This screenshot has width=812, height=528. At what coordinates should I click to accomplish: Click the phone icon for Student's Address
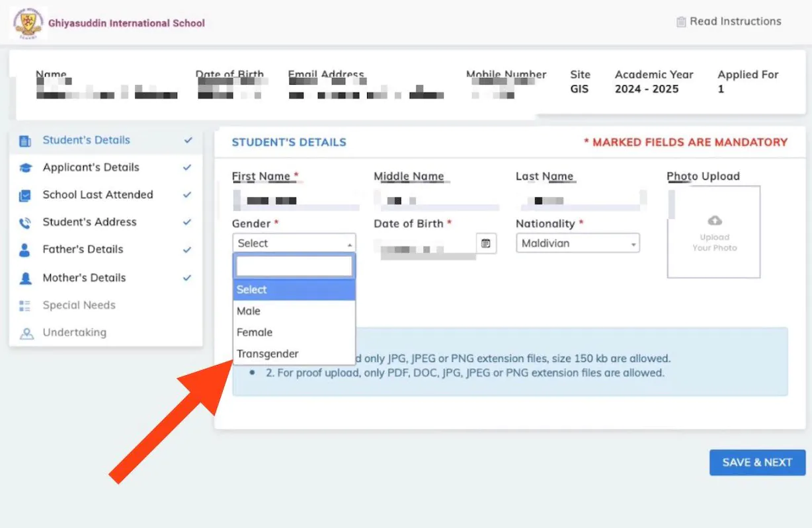[x=25, y=223]
